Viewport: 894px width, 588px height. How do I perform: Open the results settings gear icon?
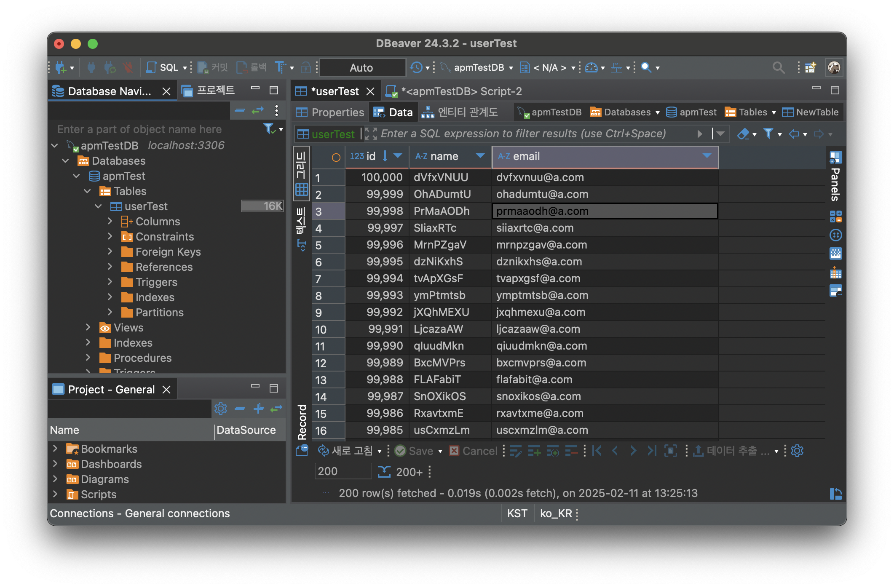797,451
